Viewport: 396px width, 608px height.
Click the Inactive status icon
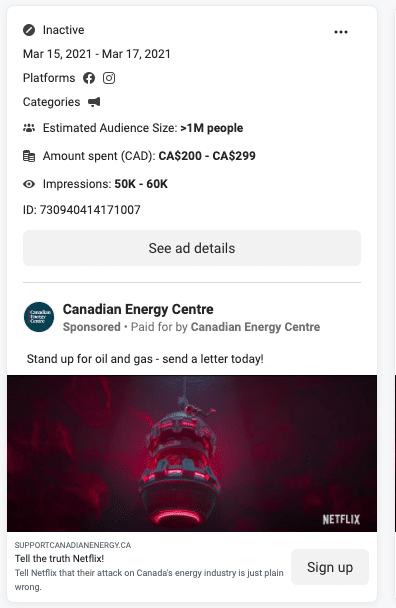[29, 30]
